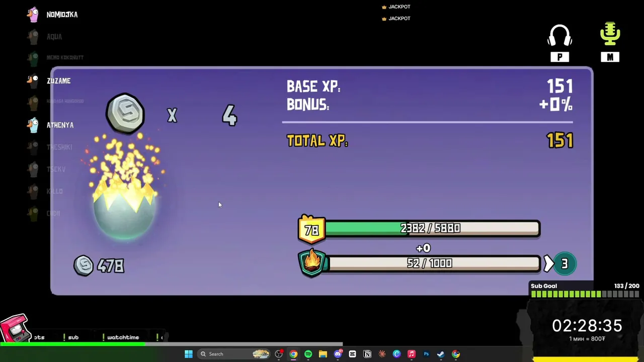The image size is (644, 362).
Task: Click the teal circle showing 3
Action: pos(564,264)
